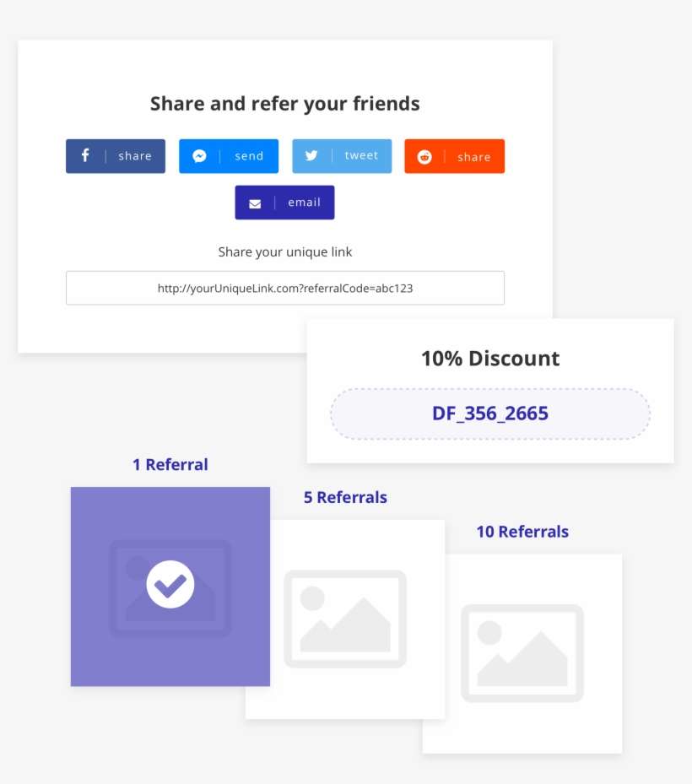The height and width of the screenshot is (784, 692).
Task: Click the 10% Discount heading
Action: click(x=490, y=358)
